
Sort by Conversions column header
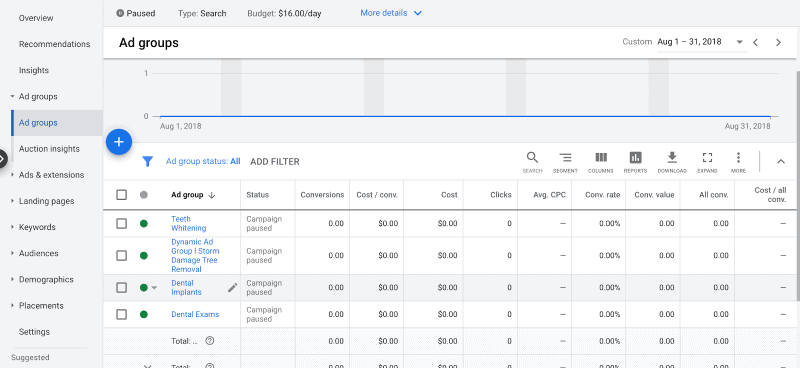(322, 195)
